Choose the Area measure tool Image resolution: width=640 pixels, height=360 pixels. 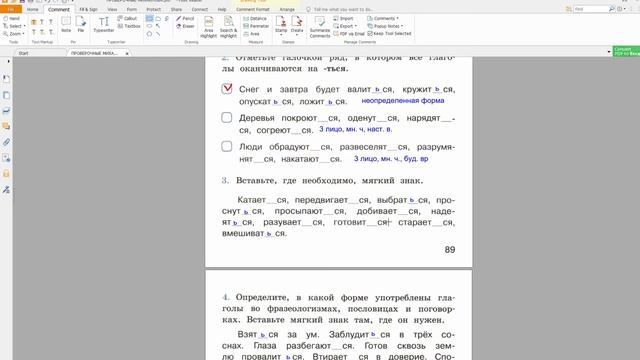pyautogui.click(x=251, y=34)
